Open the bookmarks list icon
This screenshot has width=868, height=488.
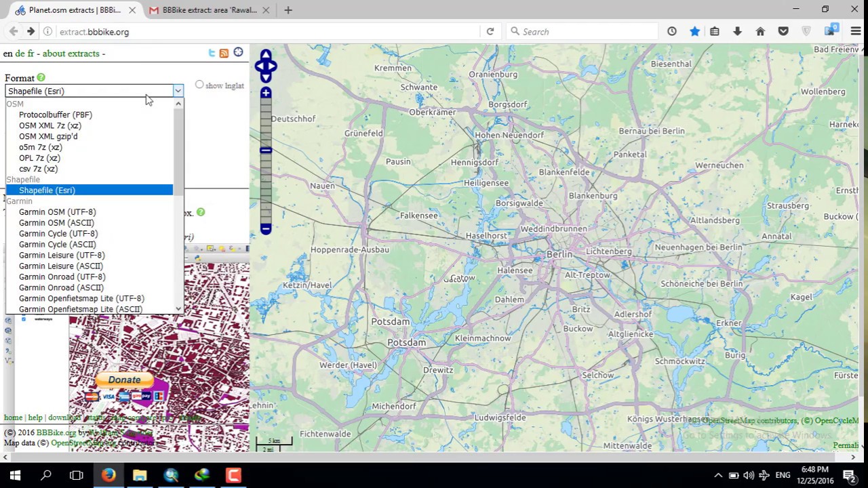click(715, 31)
